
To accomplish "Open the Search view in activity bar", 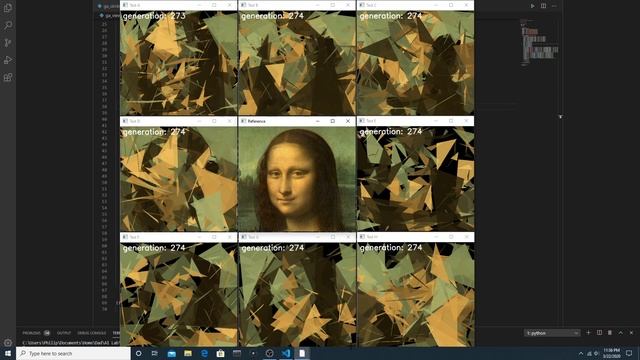I will [8, 25].
